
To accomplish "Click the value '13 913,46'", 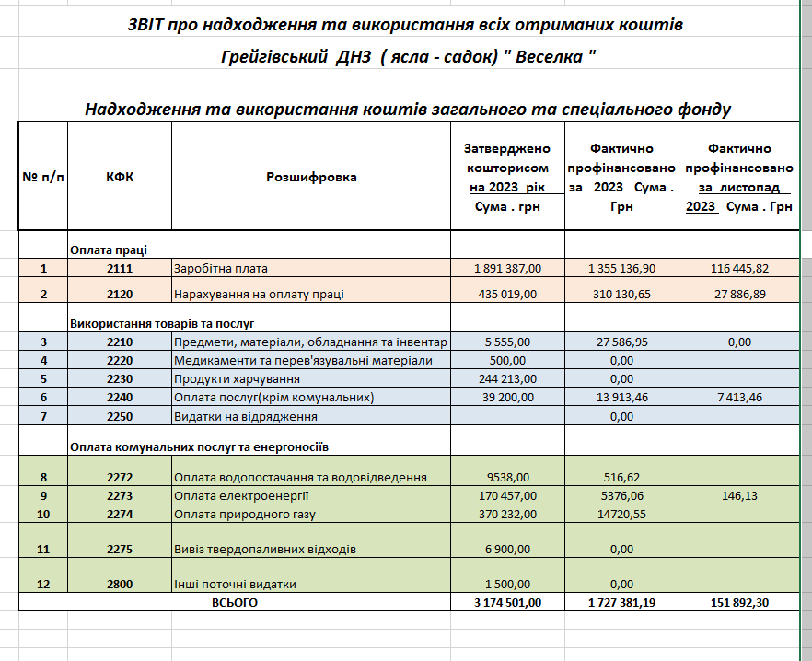I will [x=621, y=397].
